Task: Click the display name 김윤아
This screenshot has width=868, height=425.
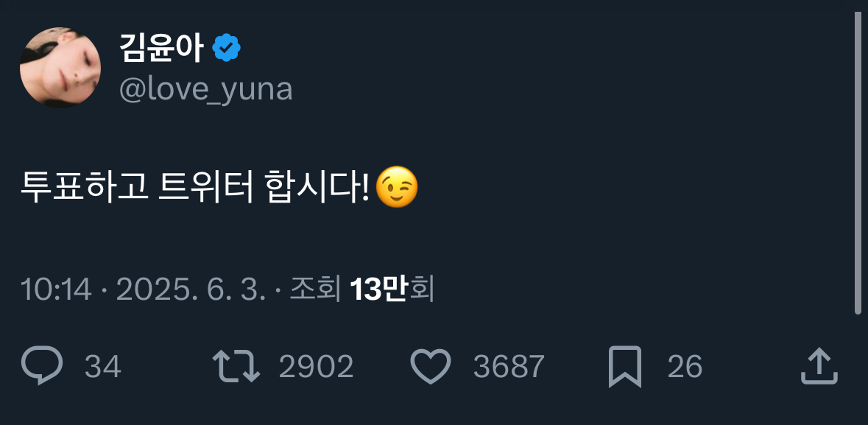Action: [x=160, y=49]
